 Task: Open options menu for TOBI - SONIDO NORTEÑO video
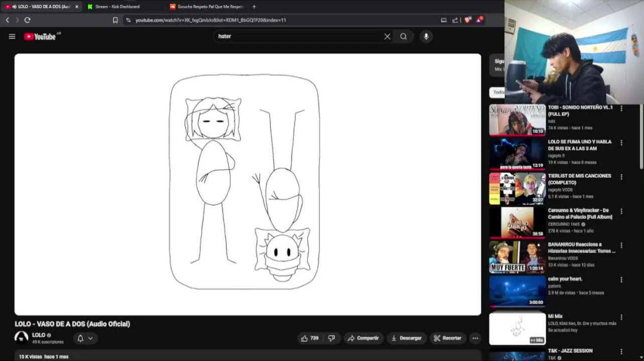[621, 108]
